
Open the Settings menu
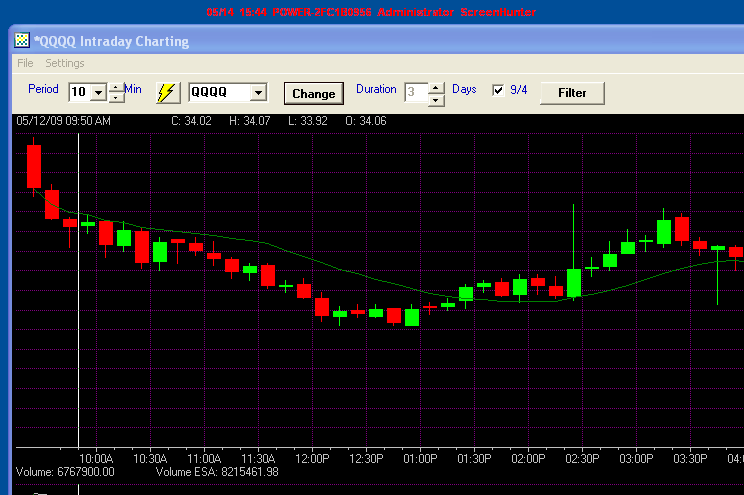point(65,63)
